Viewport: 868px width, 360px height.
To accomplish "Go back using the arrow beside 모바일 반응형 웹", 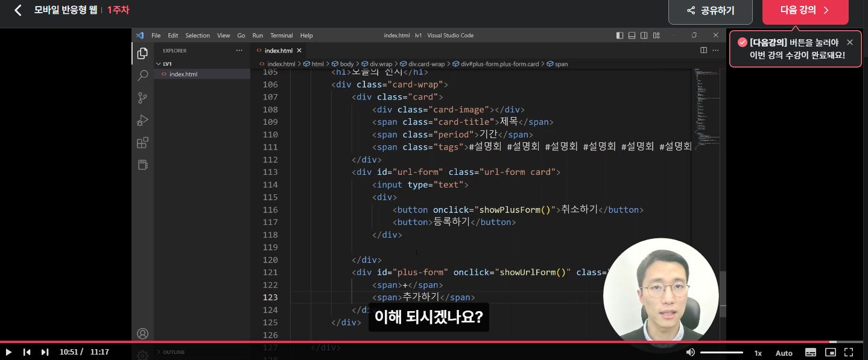I will tap(17, 10).
